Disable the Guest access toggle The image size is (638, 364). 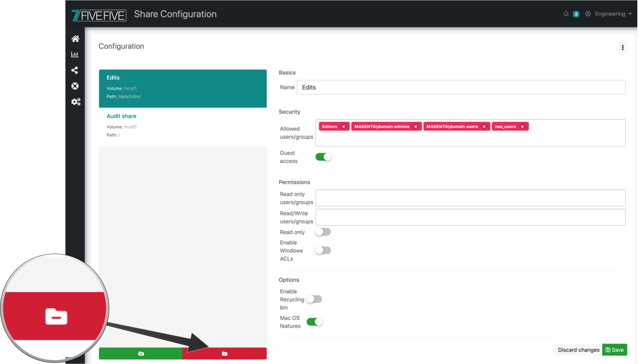pyautogui.click(x=323, y=157)
